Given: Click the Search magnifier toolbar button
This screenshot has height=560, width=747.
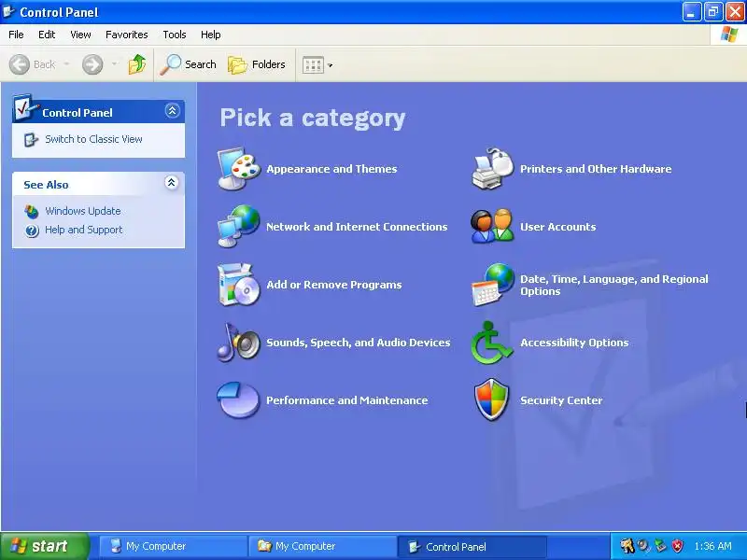Looking at the screenshot, I should [x=188, y=64].
